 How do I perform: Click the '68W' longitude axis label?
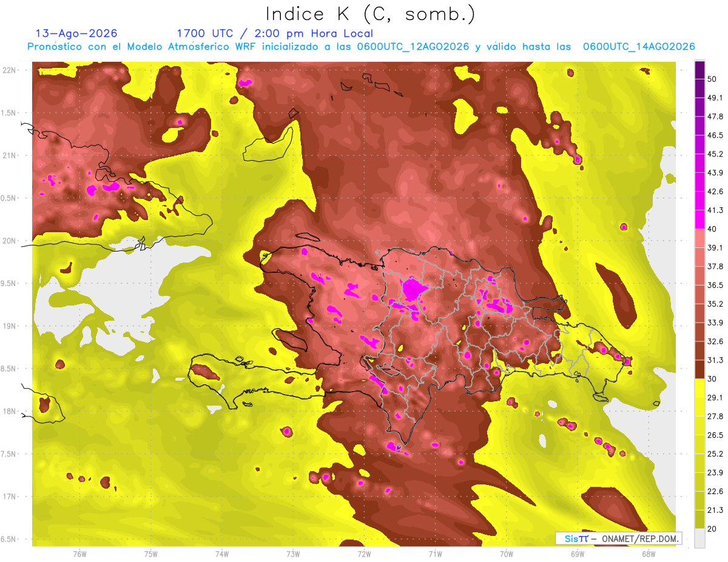coord(649,554)
